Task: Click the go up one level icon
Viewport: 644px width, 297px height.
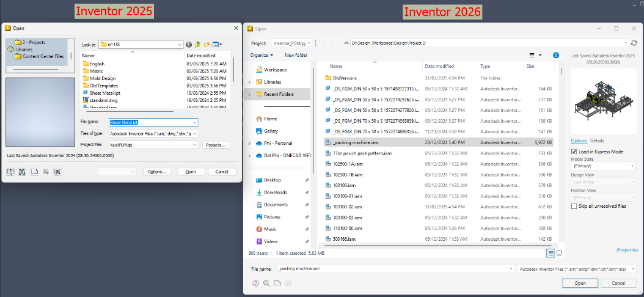Action: coord(197,45)
